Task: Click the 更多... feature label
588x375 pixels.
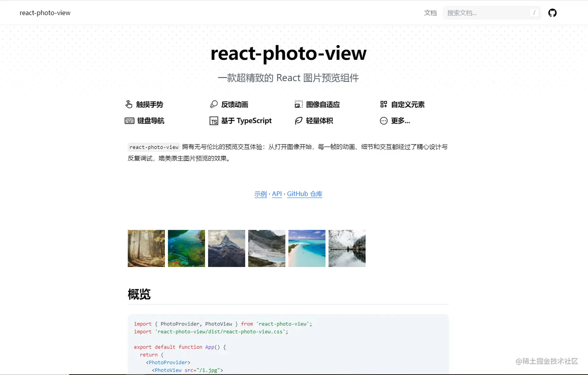Action: [x=401, y=121]
